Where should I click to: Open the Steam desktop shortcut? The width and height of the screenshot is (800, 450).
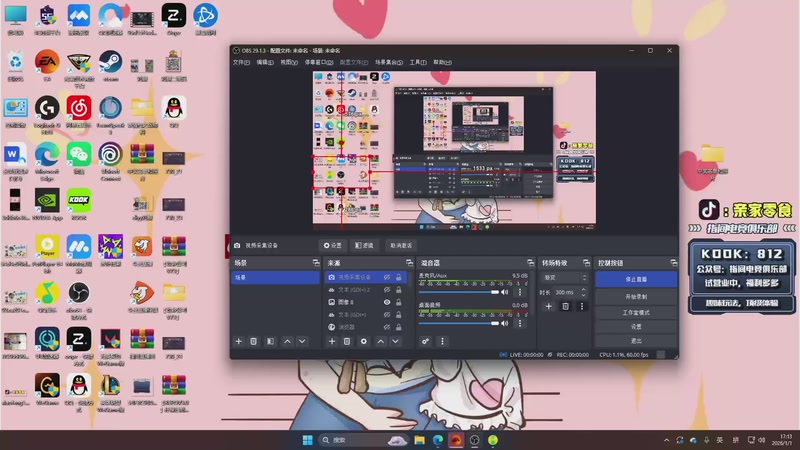(x=110, y=66)
